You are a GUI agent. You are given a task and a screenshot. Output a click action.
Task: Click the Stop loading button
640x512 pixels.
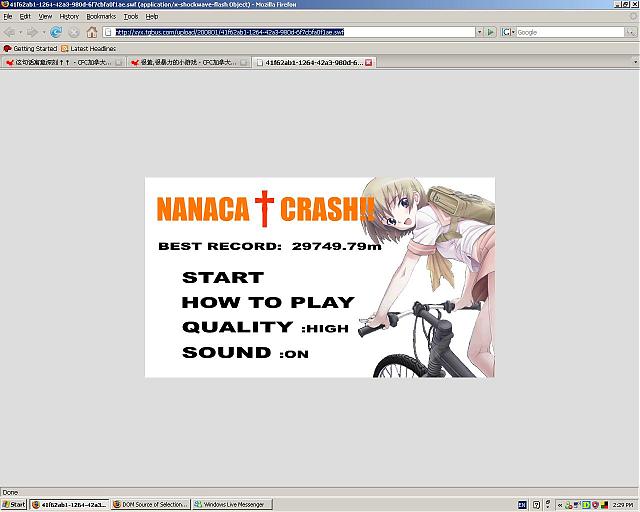pyautogui.click(x=74, y=32)
